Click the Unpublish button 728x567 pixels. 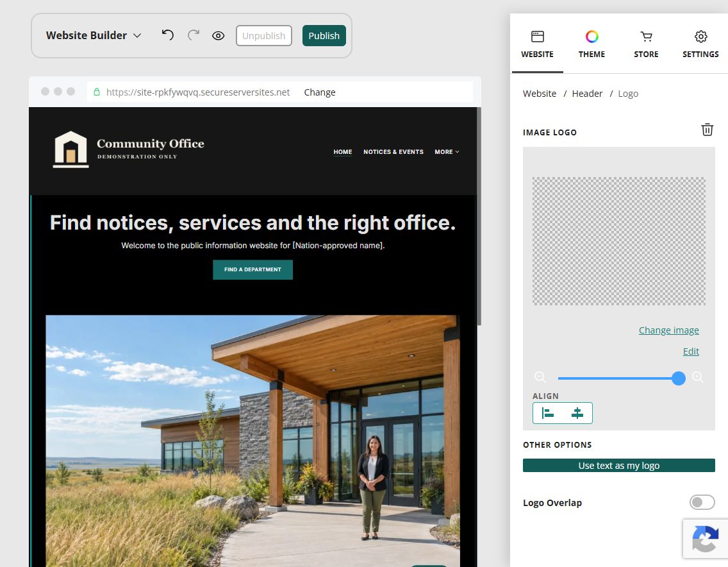pos(264,36)
